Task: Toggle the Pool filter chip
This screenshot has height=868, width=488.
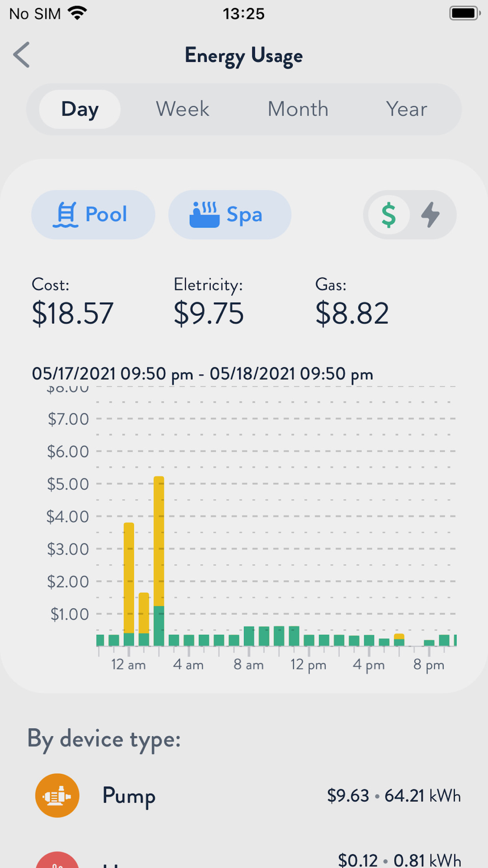Action: click(x=93, y=215)
